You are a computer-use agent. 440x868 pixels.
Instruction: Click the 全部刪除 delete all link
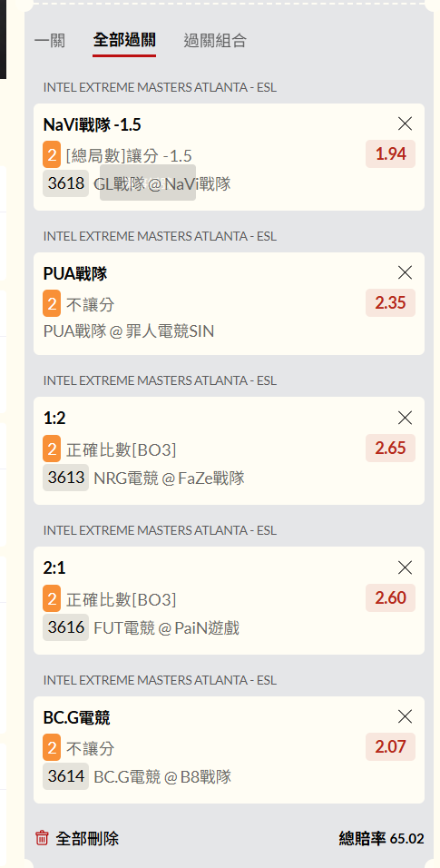point(87,839)
